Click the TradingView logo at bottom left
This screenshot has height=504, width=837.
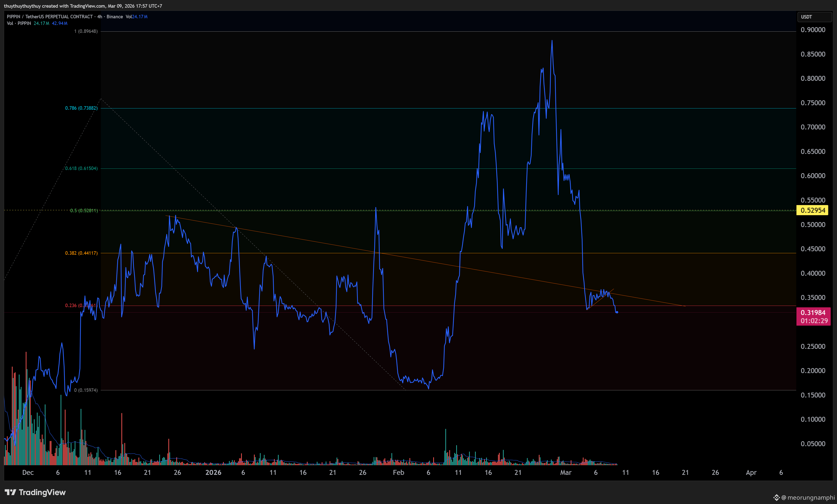35,492
